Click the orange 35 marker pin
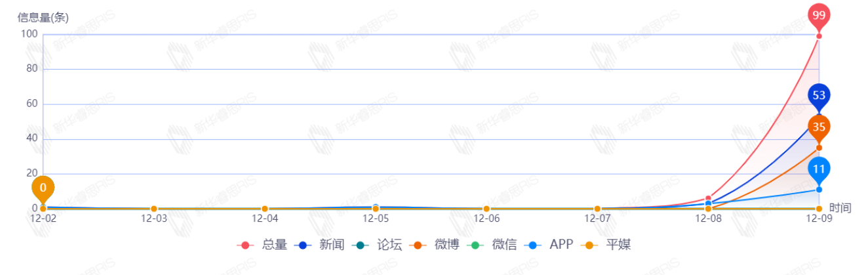Image resolution: width=868 pixels, height=275 pixels. 819,127
